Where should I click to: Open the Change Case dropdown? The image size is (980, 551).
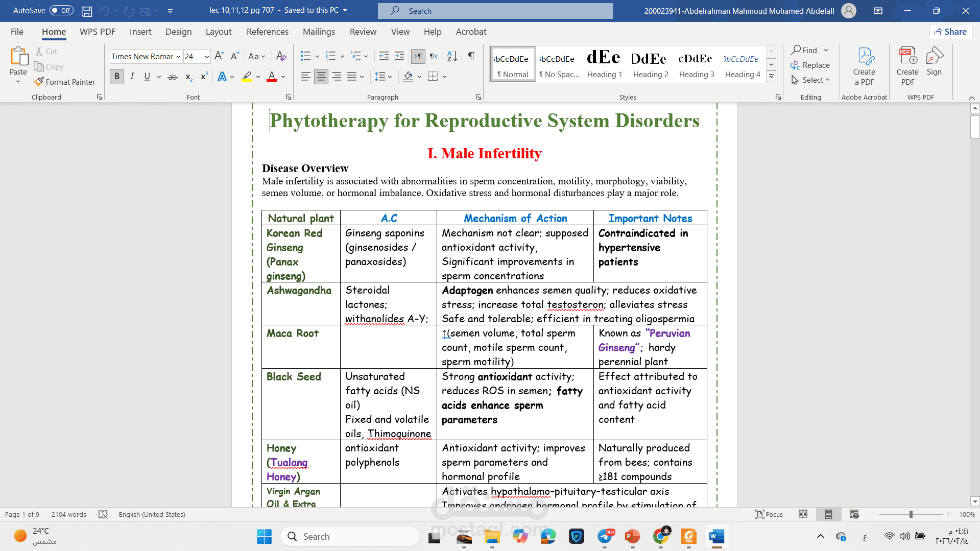coord(256,56)
